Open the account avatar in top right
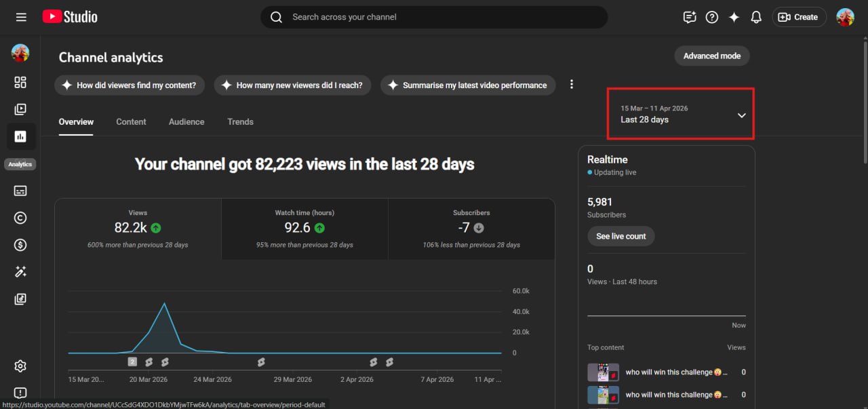Image resolution: width=868 pixels, height=409 pixels. click(845, 17)
